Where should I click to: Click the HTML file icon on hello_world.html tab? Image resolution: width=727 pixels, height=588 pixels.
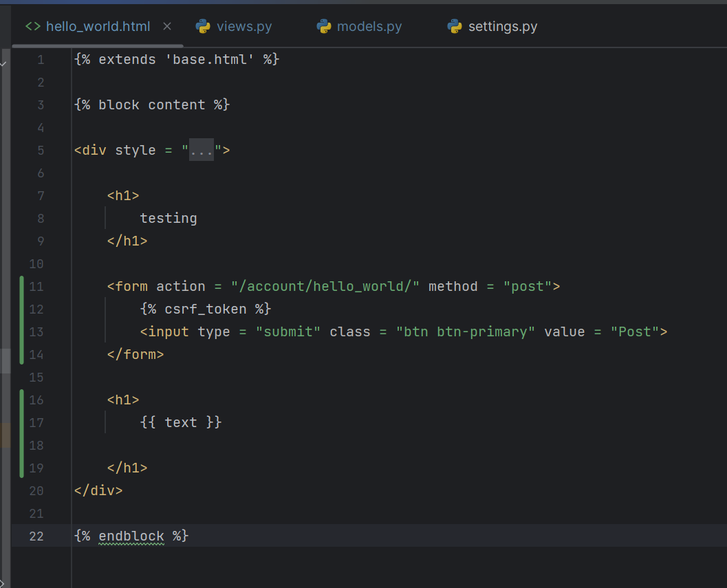[32, 27]
